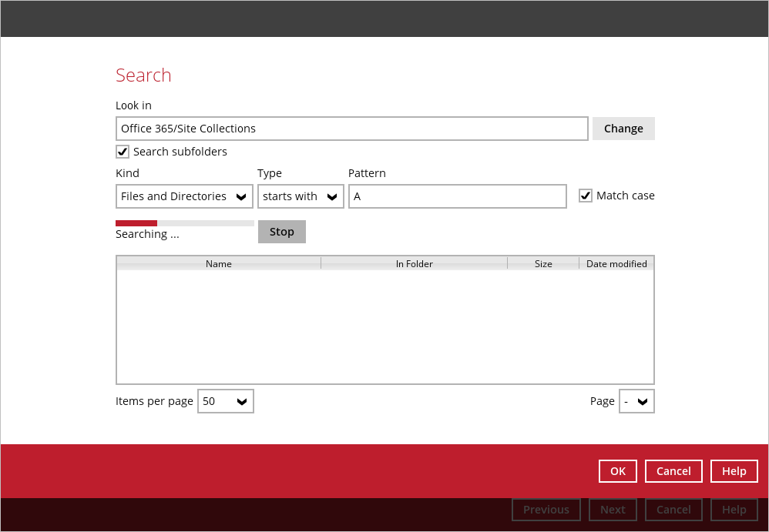The image size is (769, 532).
Task: Disable the Match case checkbox
Action: (586, 196)
